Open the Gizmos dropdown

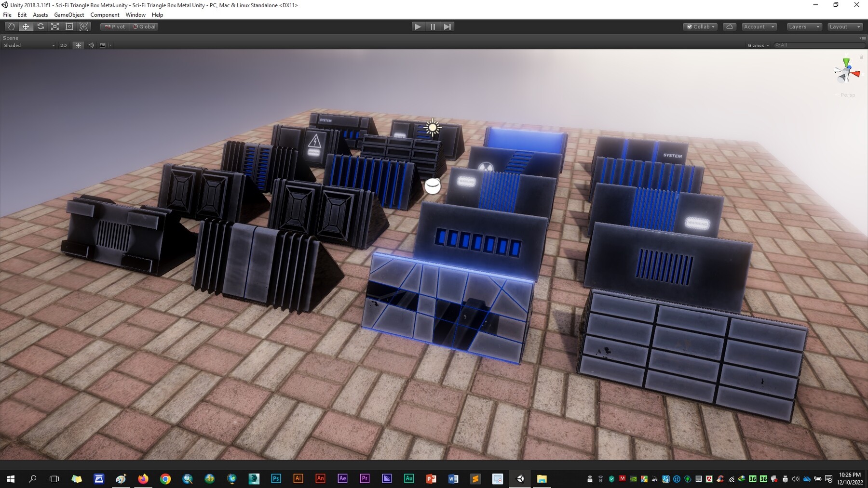click(x=757, y=45)
